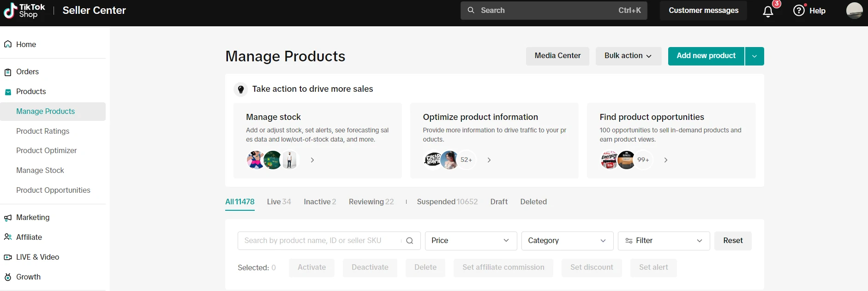Expand the Add new product arrow menu

click(754, 56)
